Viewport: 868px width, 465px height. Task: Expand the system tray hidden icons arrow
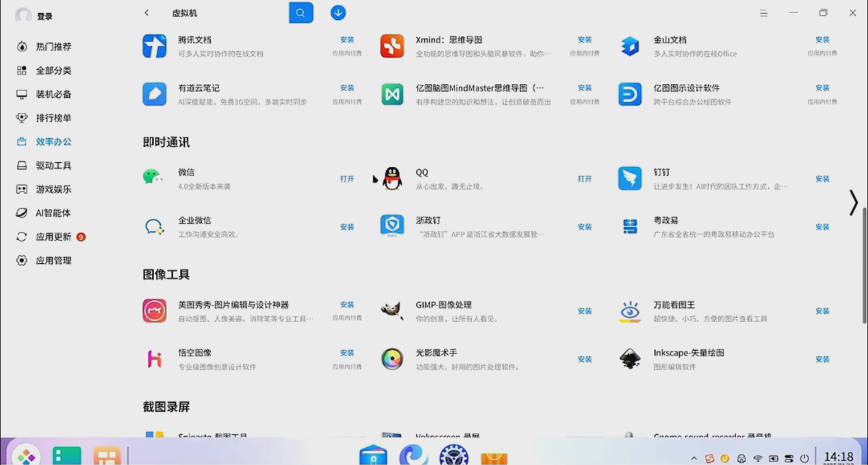pos(694,458)
